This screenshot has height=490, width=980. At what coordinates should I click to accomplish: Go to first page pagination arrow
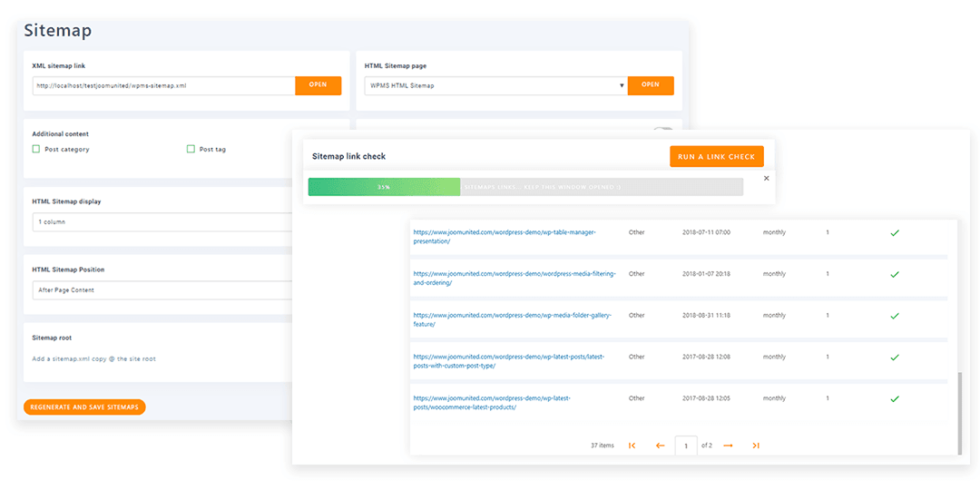pyautogui.click(x=632, y=446)
